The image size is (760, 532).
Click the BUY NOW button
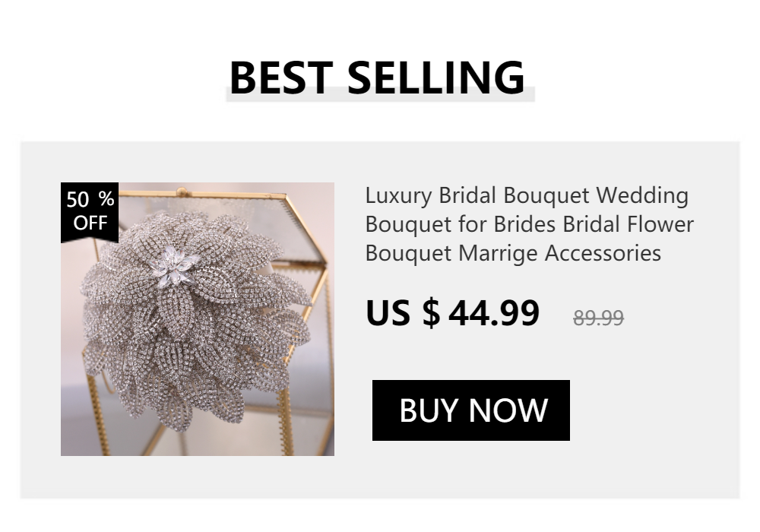[470, 410]
